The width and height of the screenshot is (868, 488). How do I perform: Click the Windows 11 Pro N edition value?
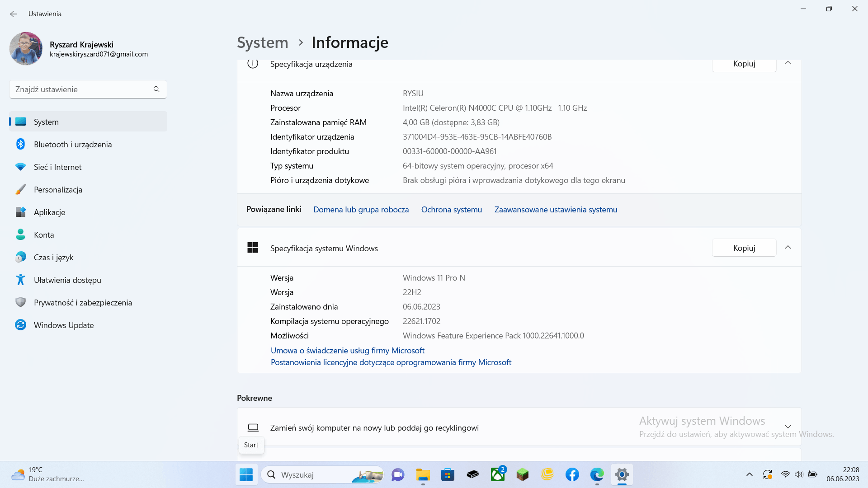(434, 278)
